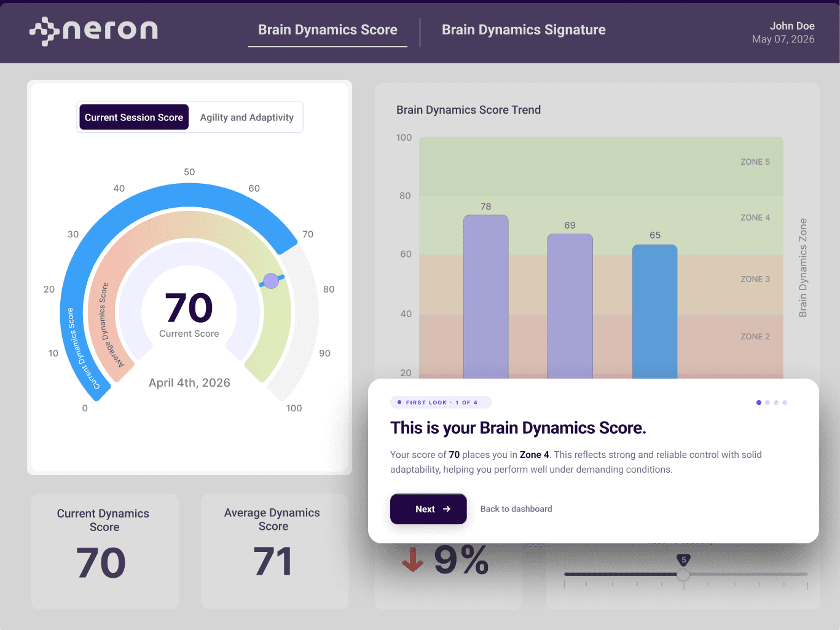840x630 pixels.
Task: Click the Next button
Action: click(428, 509)
